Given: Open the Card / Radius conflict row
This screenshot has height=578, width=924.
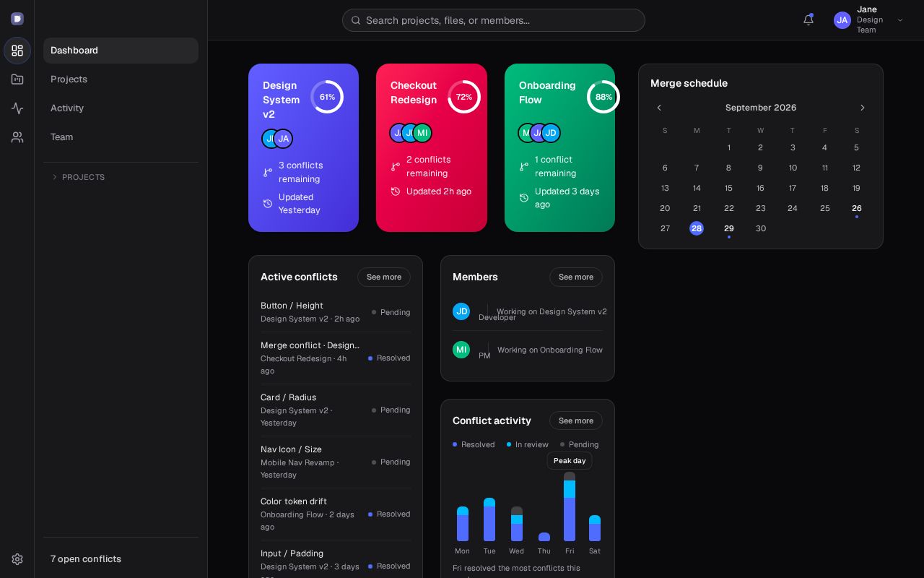Looking at the screenshot, I should pyautogui.click(x=336, y=410).
